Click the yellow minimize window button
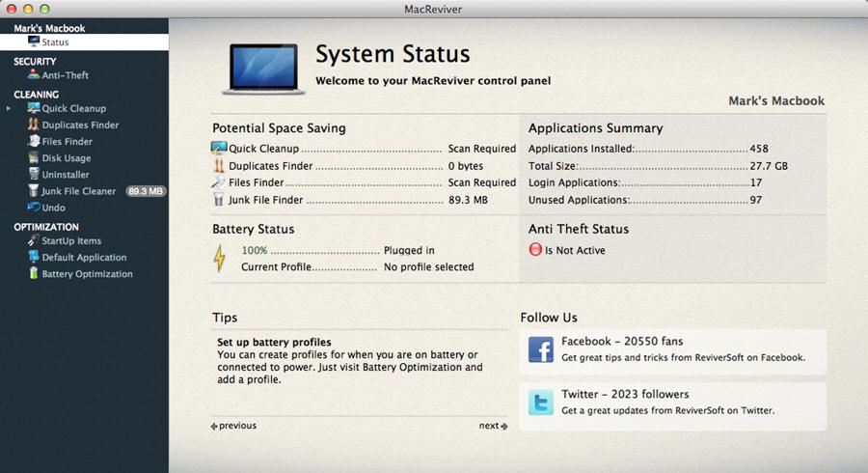 tap(28, 9)
